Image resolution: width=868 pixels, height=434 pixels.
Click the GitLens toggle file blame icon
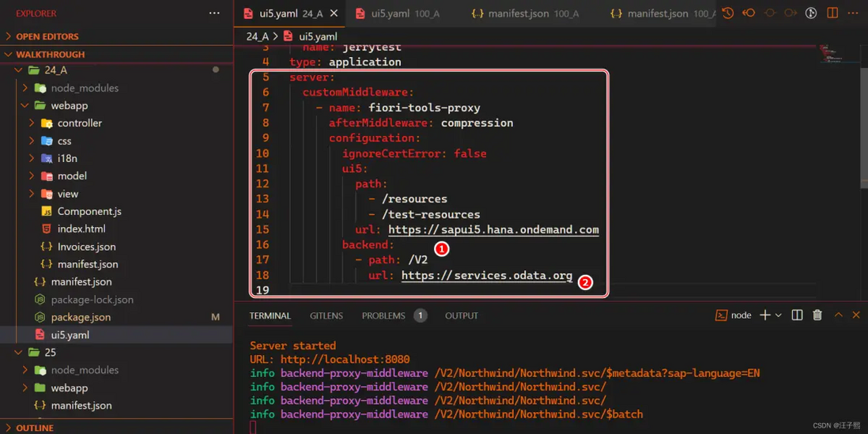769,13
